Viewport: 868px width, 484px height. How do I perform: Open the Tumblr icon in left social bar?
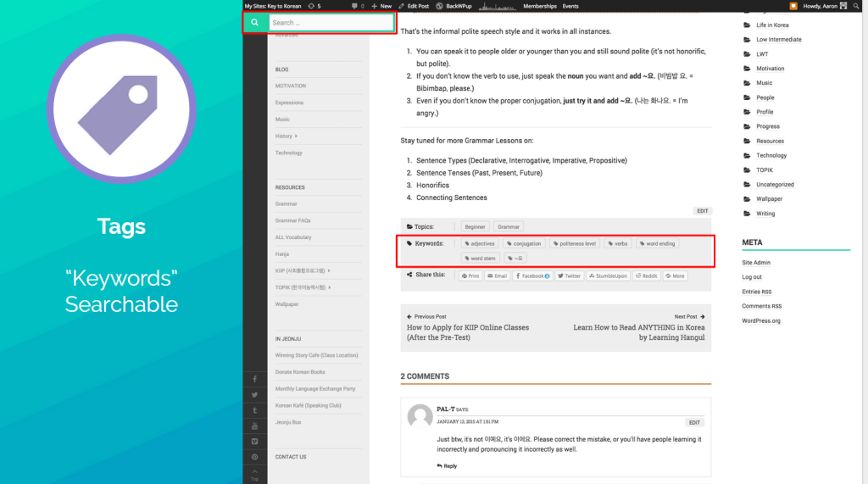click(254, 410)
